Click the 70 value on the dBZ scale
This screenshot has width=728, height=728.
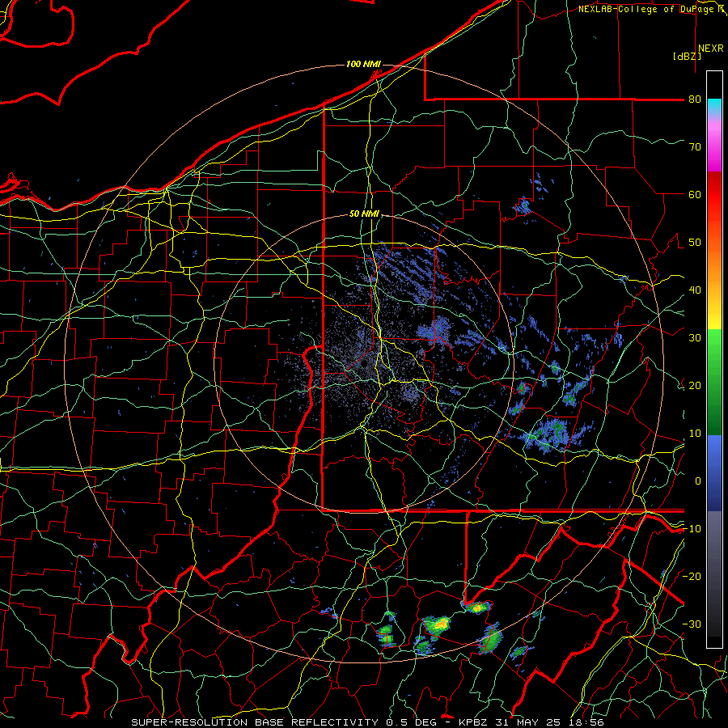coord(695,147)
